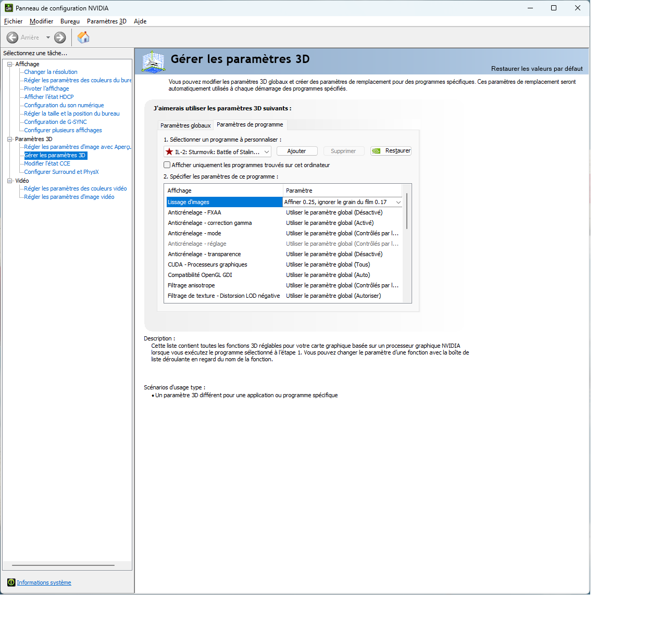This screenshot has width=672, height=620.
Task: Collapse the Affichage tree node
Action: (9, 64)
